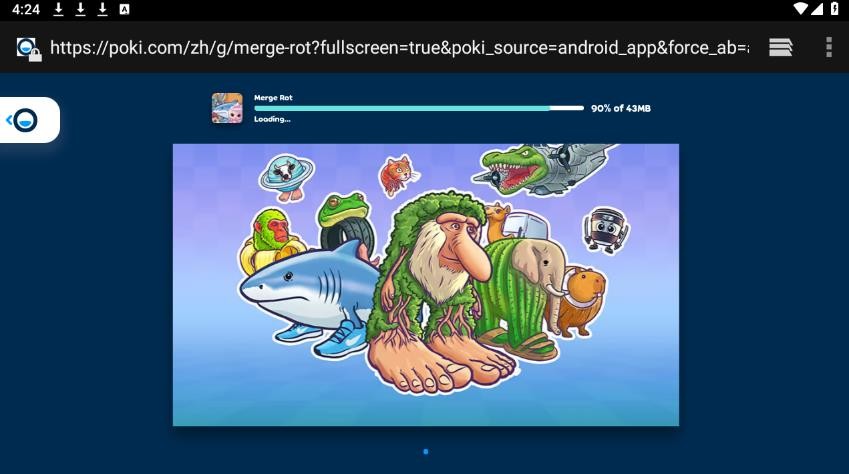This screenshot has height=474, width=849.
Task: Click the Merge Rot artwork preview image
Action: 426,285
